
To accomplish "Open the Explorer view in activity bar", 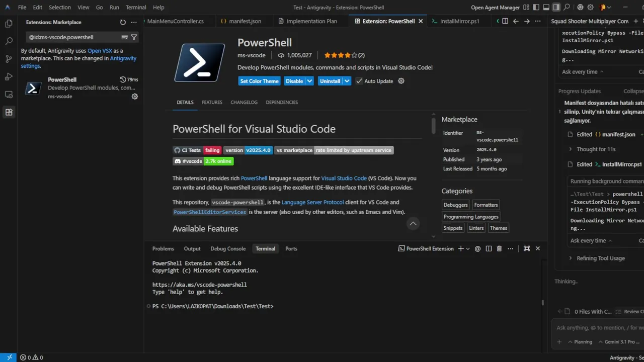I will [9, 24].
